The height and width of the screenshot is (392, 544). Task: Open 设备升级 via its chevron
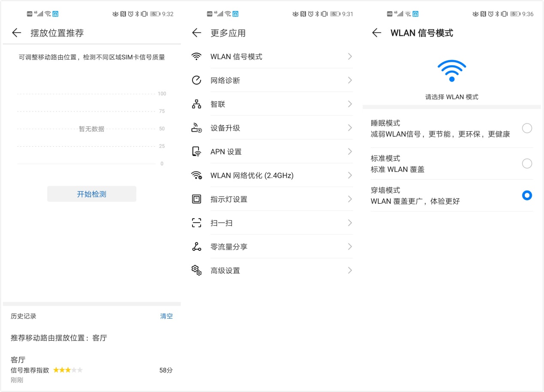point(350,127)
